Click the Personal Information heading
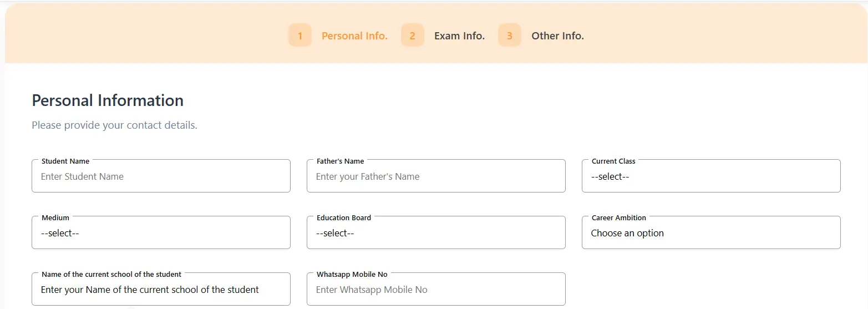 (108, 100)
